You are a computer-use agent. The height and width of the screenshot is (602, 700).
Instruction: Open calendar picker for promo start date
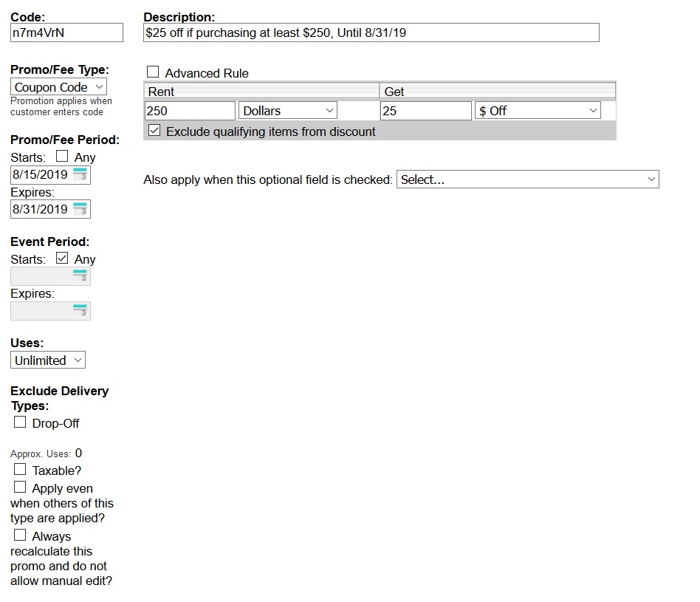click(x=80, y=175)
